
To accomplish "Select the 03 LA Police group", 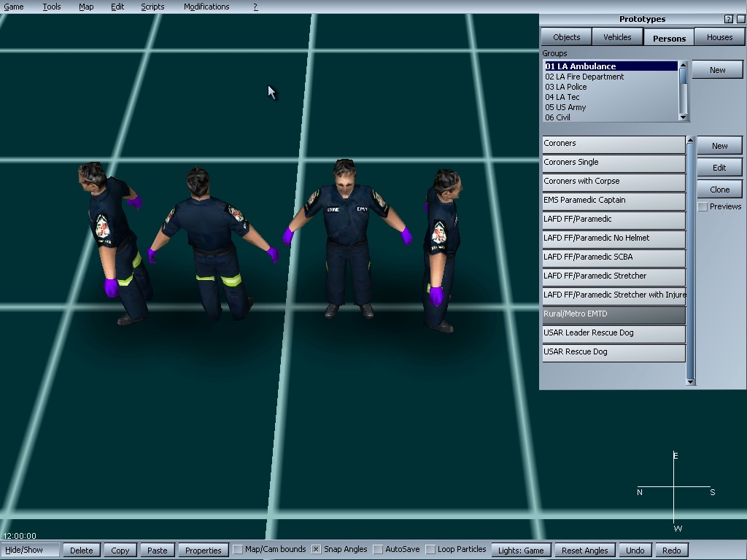I will click(x=566, y=87).
